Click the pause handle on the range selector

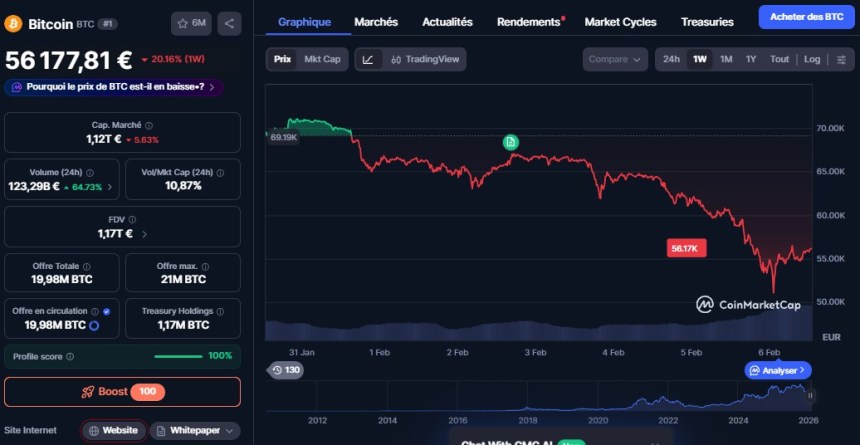(x=810, y=395)
